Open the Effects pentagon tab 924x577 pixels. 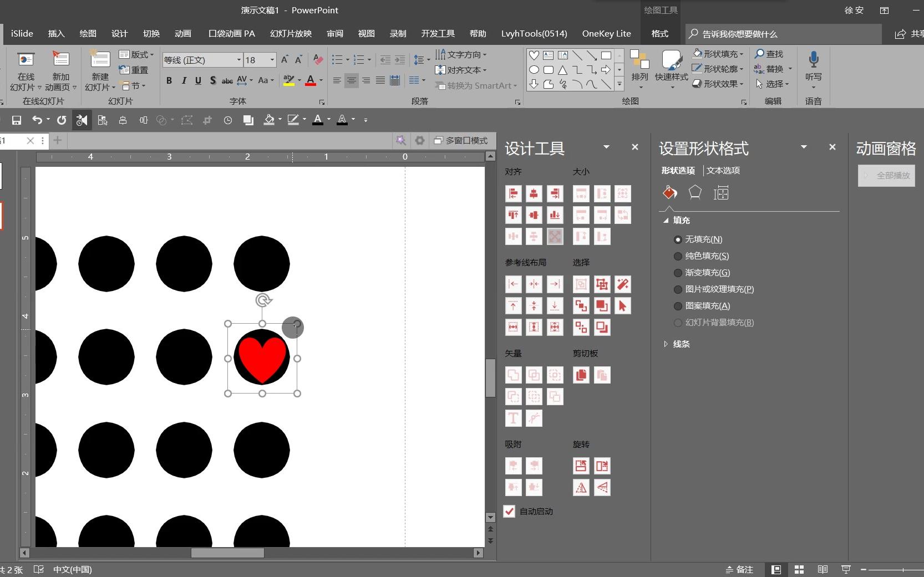click(x=695, y=192)
